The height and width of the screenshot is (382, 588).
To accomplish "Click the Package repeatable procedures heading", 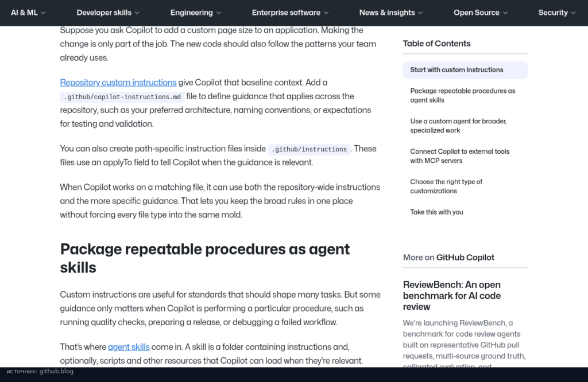I will 205,259.
